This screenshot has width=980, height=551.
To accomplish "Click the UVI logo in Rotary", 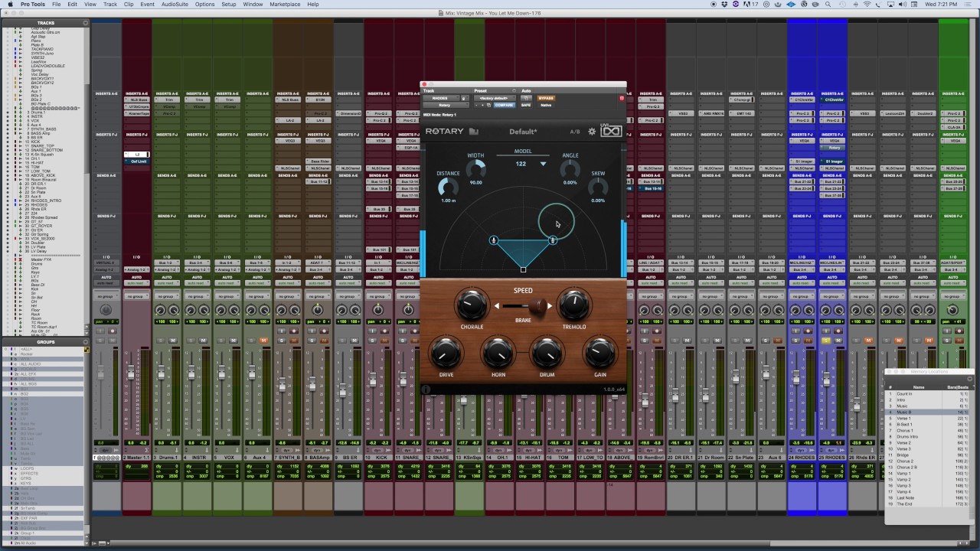I will pyautogui.click(x=611, y=132).
